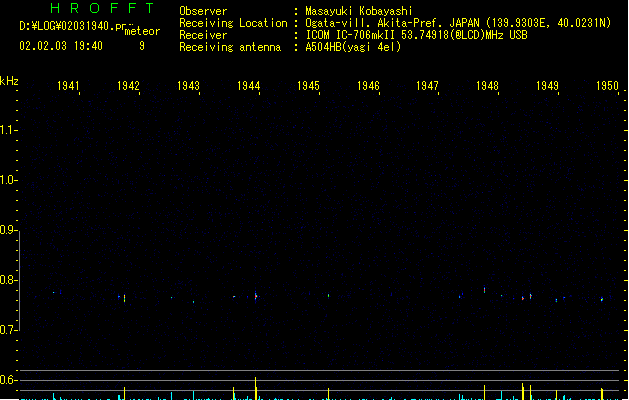Select the observer name Masayuki Kobayashi
The height and width of the screenshot is (400, 629).
tap(359, 11)
